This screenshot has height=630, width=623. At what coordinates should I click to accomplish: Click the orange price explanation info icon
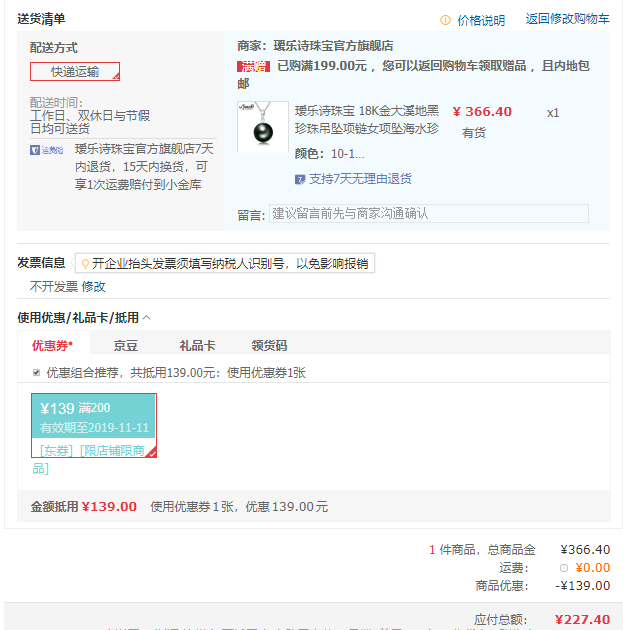pos(445,20)
